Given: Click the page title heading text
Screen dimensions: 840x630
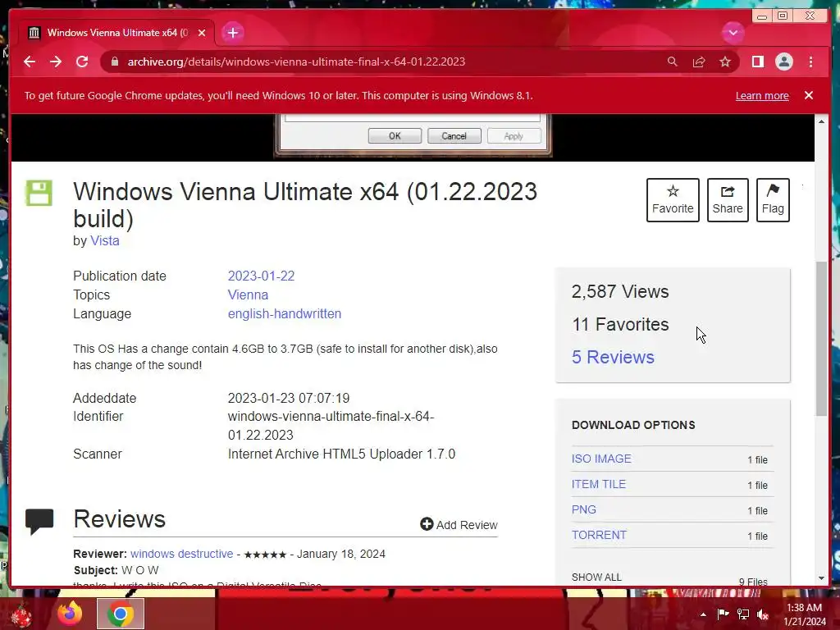Looking at the screenshot, I should click(x=305, y=205).
